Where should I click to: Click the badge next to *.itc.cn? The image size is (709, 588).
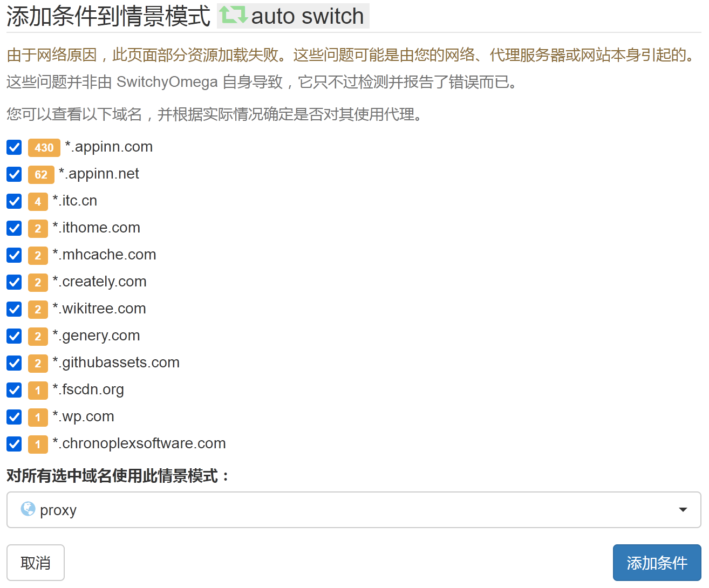38,201
